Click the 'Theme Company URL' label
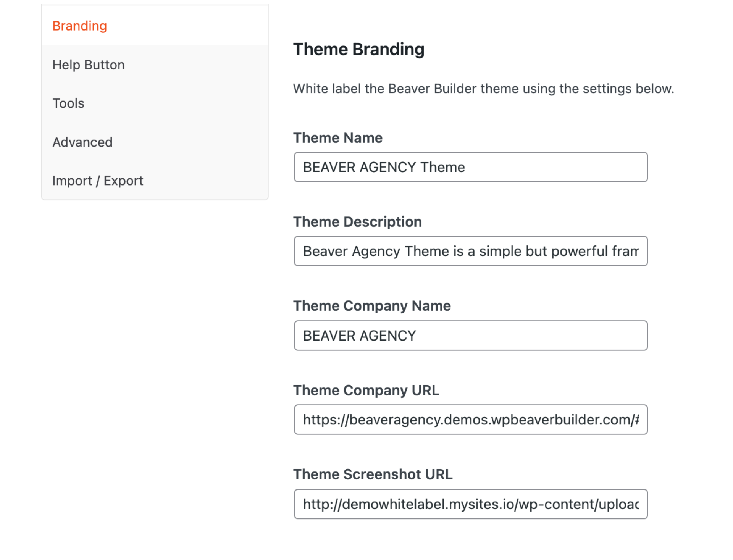 click(x=366, y=390)
